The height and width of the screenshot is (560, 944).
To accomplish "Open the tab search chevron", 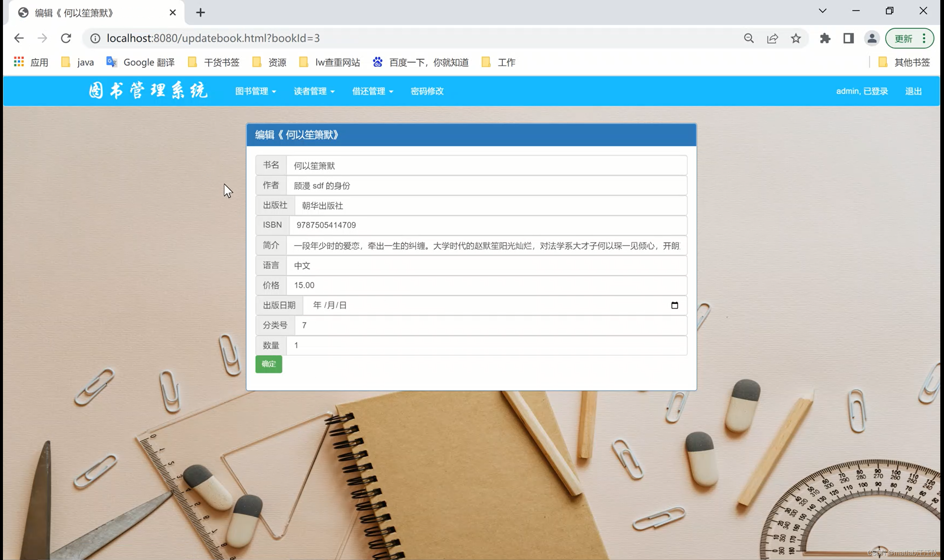I will (822, 11).
